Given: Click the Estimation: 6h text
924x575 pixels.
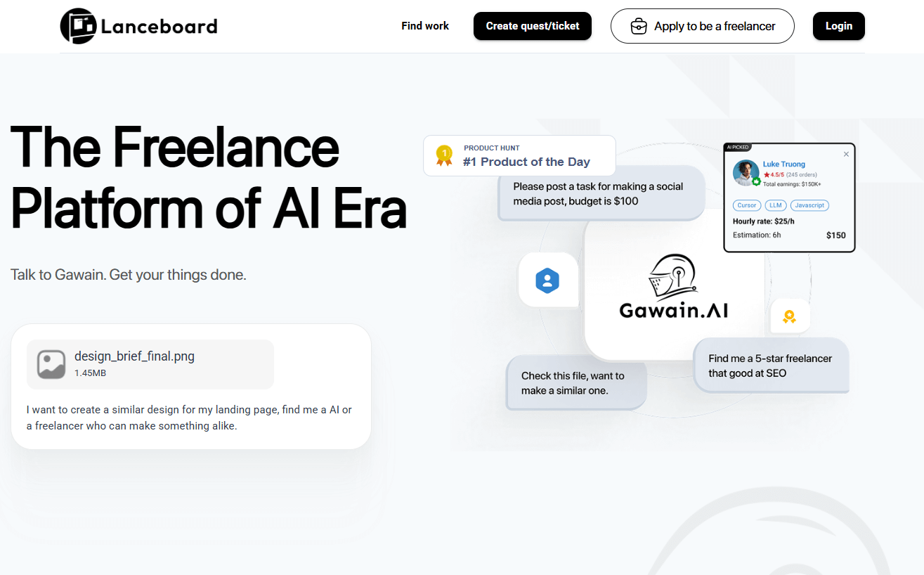Looking at the screenshot, I should (757, 235).
